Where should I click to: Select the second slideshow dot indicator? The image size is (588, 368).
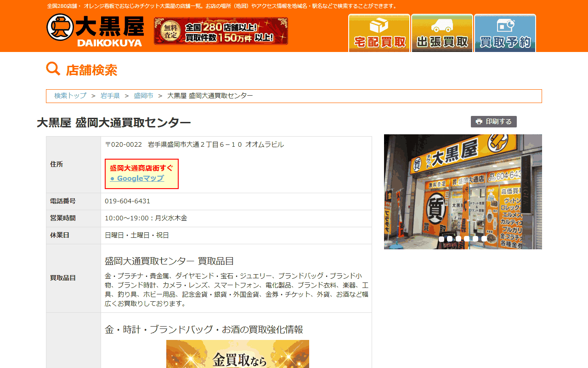pyautogui.click(x=450, y=239)
